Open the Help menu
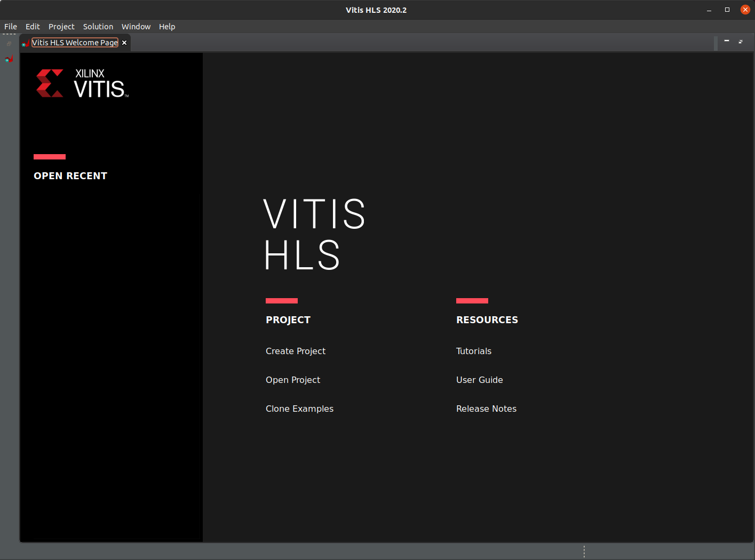This screenshot has height=560, width=755. click(167, 26)
